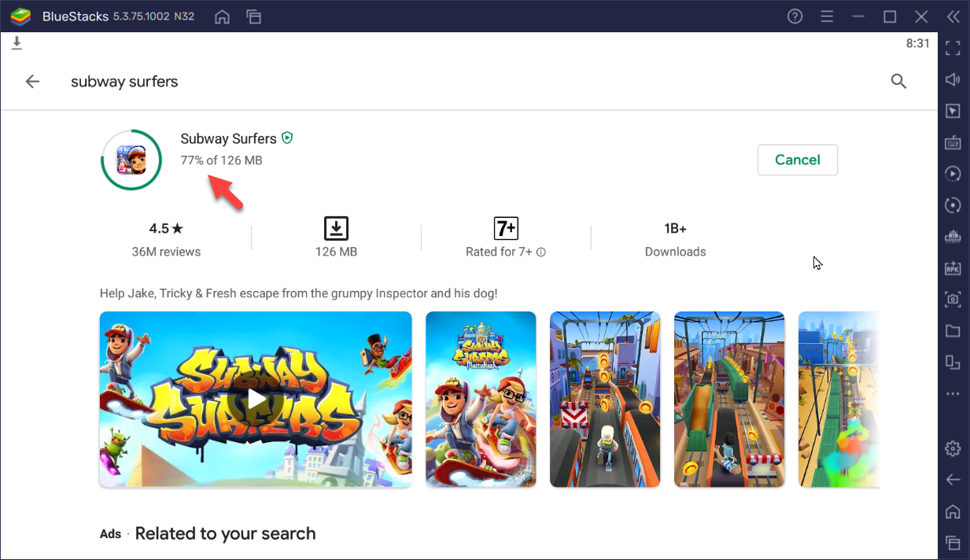The height and width of the screenshot is (560, 970).
Task: Click the Rated for 7+ info icon
Action: (x=541, y=252)
